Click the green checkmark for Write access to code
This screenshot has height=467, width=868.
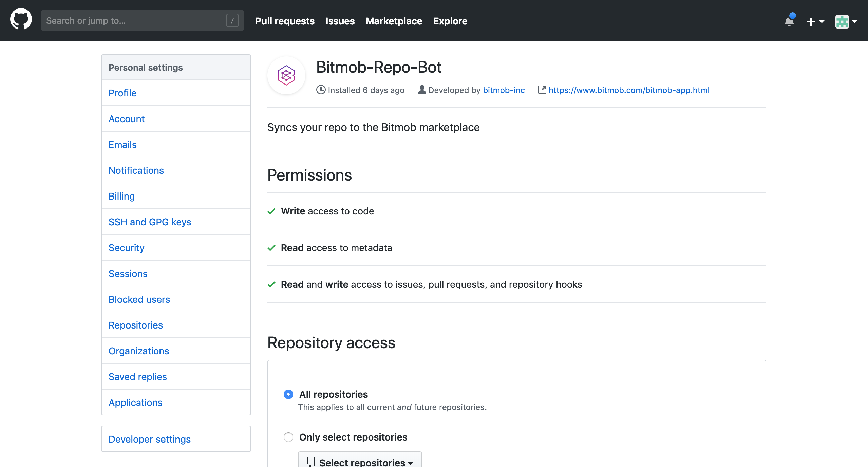pos(271,211)
